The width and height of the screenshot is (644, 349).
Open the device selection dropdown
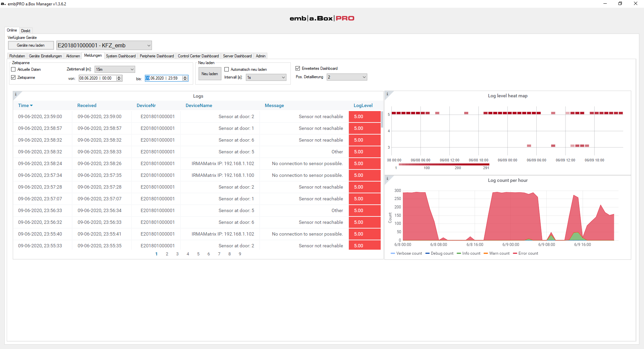104,45
